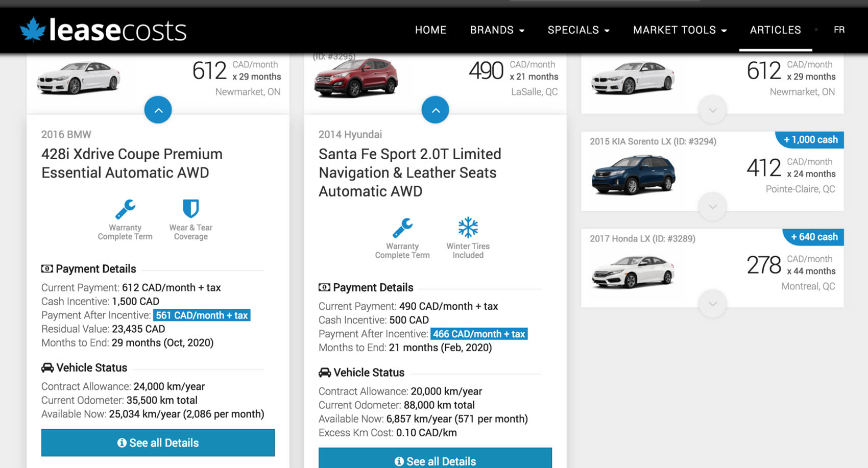Switch language to FR
Image resolution: width=868 pixels, height=468 pixels.
839,30
